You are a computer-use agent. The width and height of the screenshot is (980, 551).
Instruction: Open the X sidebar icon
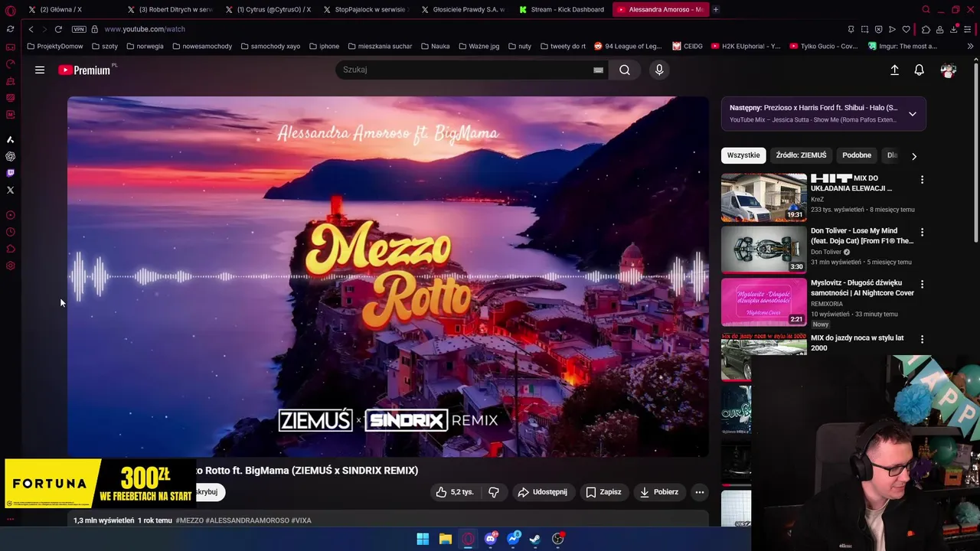click(10, 190)
